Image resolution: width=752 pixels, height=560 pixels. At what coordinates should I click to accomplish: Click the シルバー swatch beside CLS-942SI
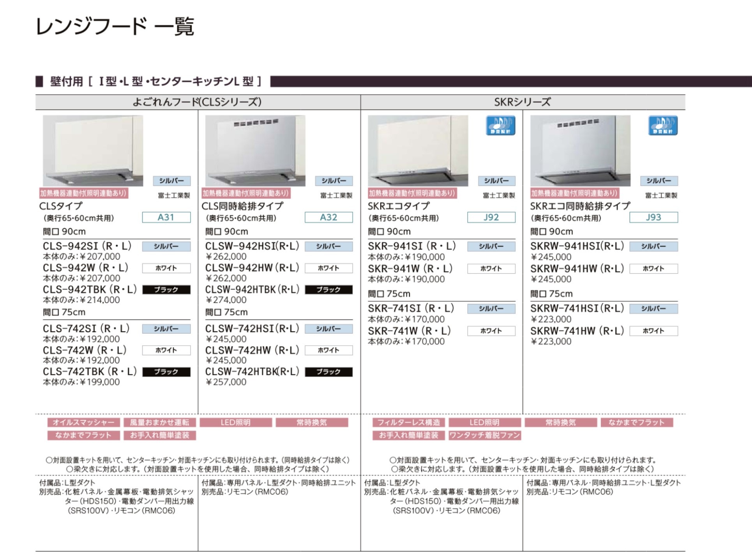click(x=166, y=246)
